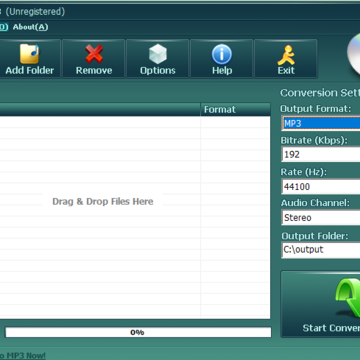Click the Output Folder C:\output field

321,250
